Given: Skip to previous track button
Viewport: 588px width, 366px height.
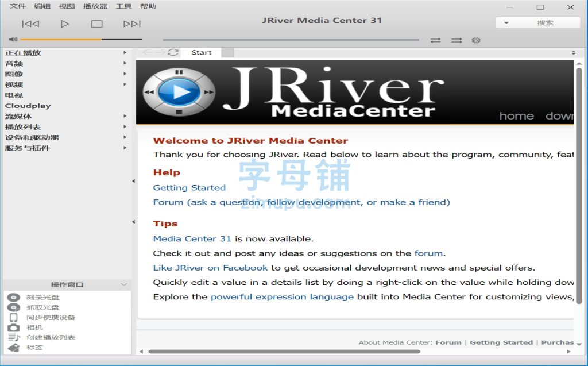Looking at the screenshot, I should 30,24.
